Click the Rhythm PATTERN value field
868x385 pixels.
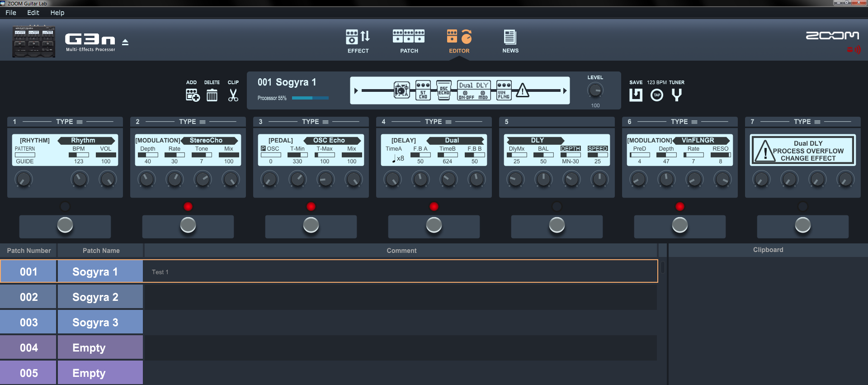pyautogui.click(x=25, y=155)
